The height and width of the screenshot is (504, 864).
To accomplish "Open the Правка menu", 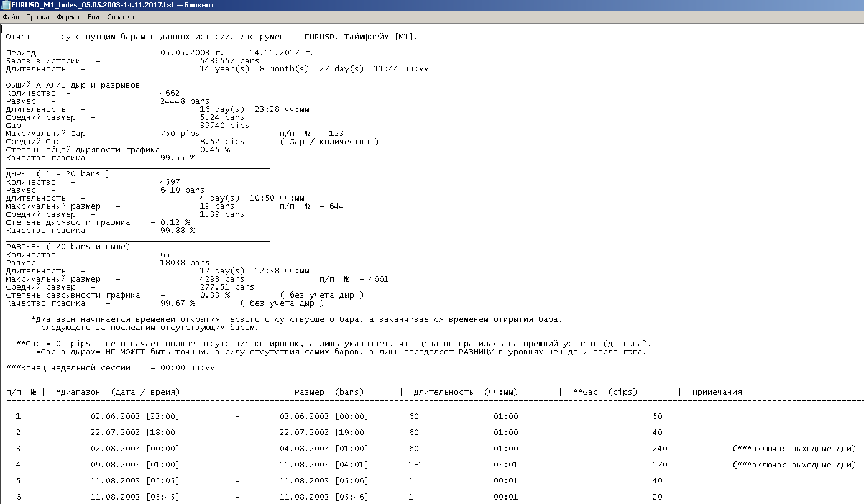I will [x=38, y=17].
